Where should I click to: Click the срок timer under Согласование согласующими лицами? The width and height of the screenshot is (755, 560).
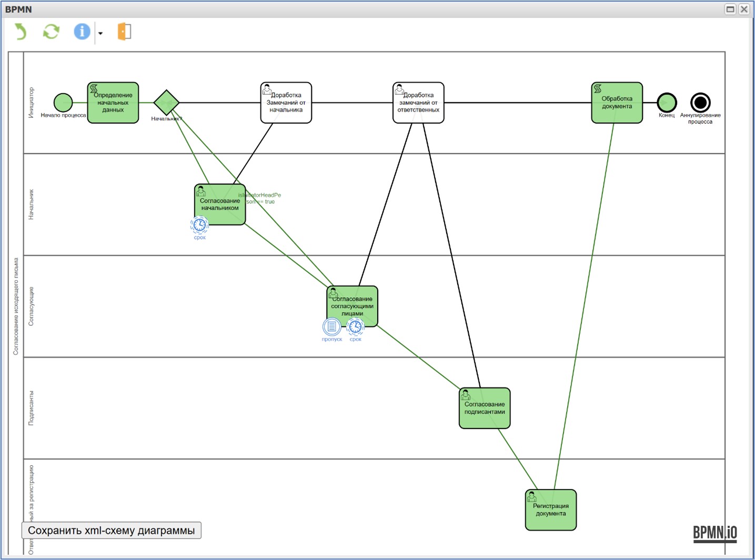(x=356, y=327)
